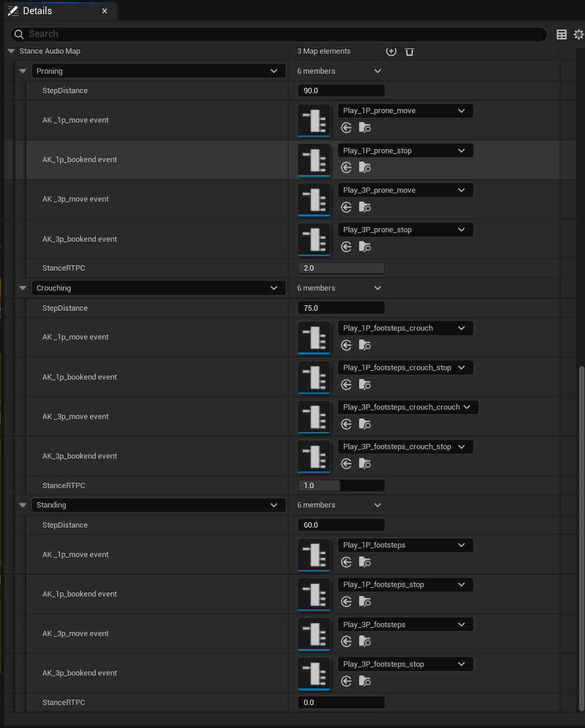Image resolution: width=585 pixels, height=728 pixels.
Task: Select Standing AK_1p_move event label
Action: point(75,555)
